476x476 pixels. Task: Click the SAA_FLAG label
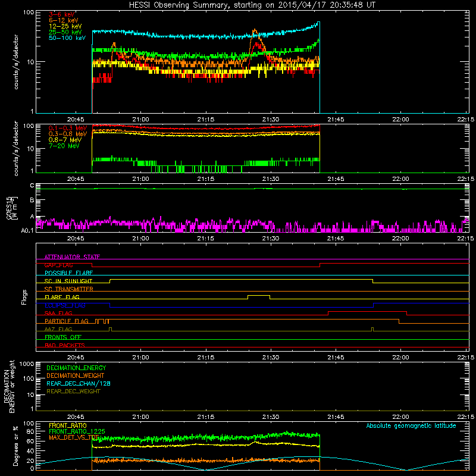58,313
